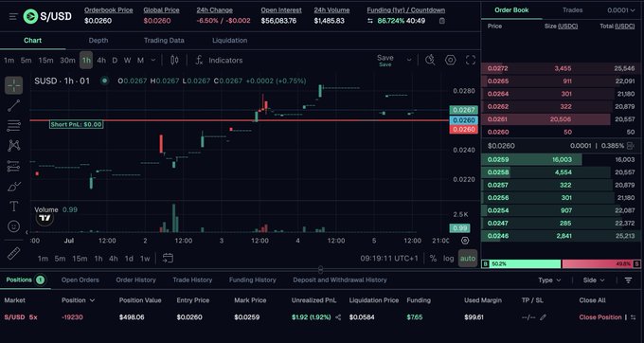Expand the timeframe dropdown chevron
Viewport: 644px width, 343px height.
coord(153,60)
